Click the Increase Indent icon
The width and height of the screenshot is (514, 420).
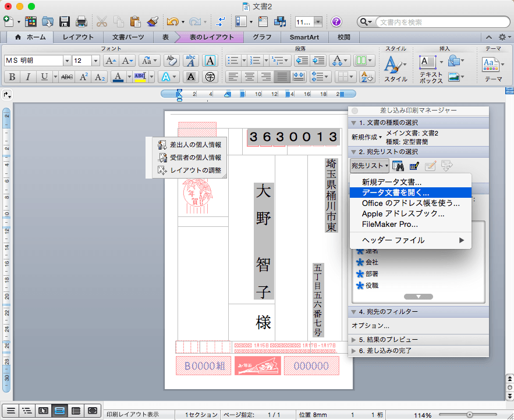(318, 60)
